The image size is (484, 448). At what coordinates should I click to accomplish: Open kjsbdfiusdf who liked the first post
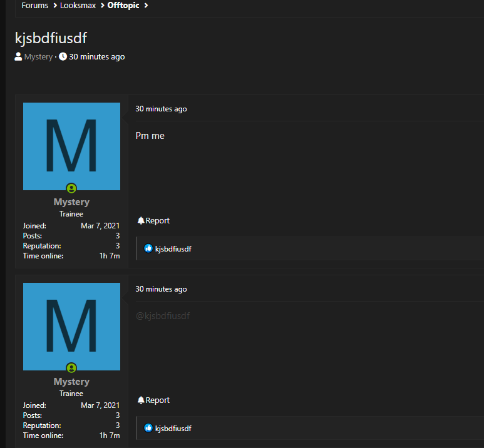click(x=173, y=249)
